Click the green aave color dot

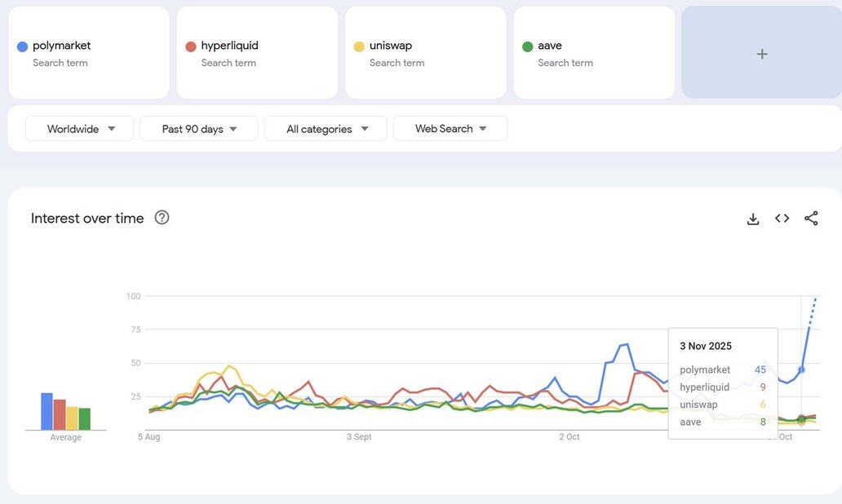(528, 46)
